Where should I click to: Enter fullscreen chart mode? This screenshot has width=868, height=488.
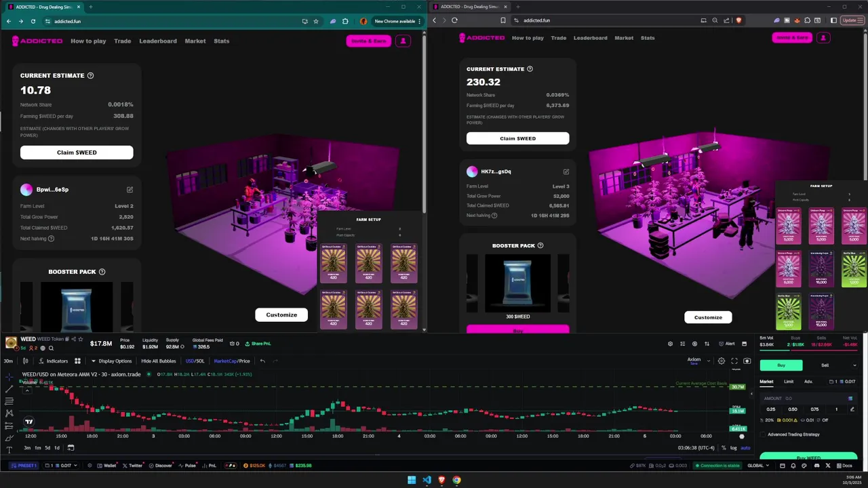734,361
